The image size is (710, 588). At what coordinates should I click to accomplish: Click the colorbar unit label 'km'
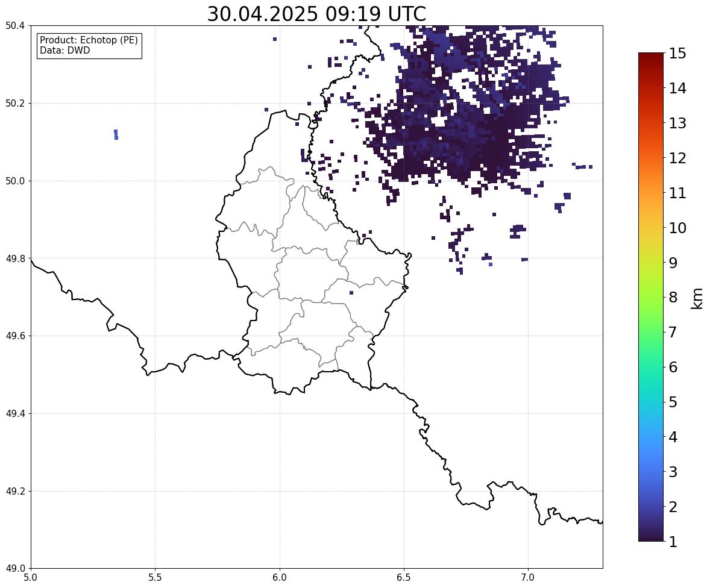697,298
